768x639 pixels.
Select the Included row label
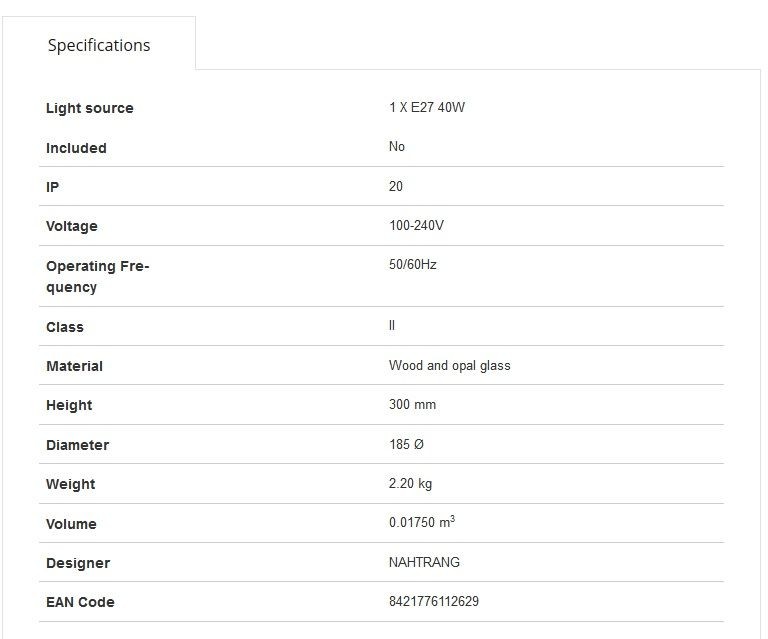76,148
